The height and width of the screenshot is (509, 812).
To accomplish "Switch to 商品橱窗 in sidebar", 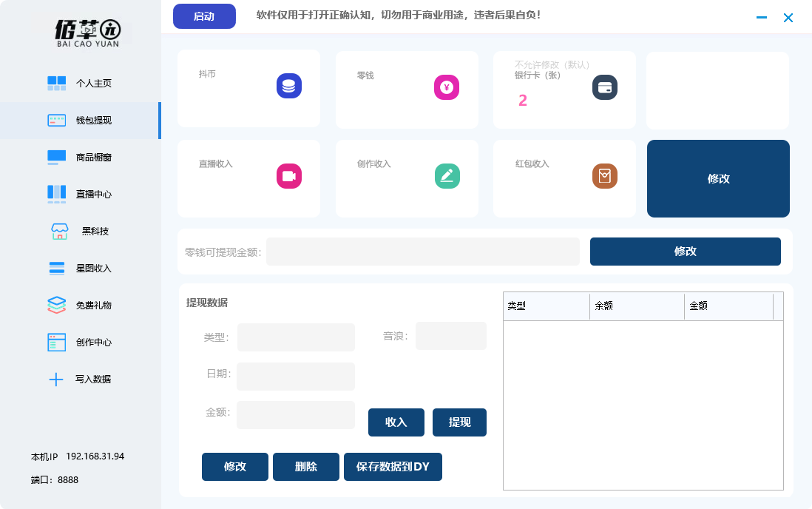I will (x=80, y=157).
